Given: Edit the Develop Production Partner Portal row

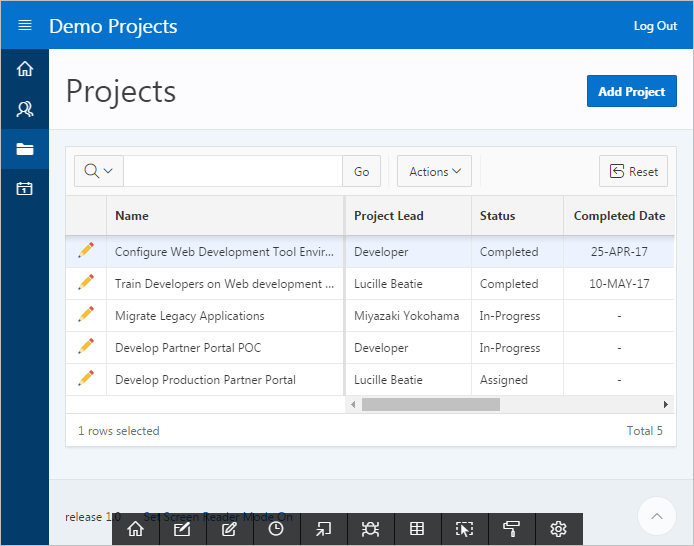Looking at the screenshot, I should point(86,380).
